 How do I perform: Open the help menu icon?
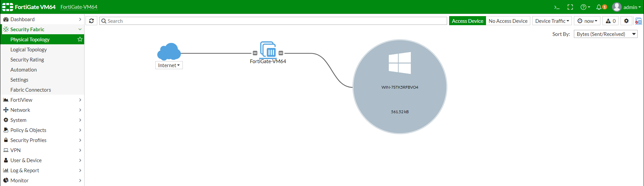585,7
